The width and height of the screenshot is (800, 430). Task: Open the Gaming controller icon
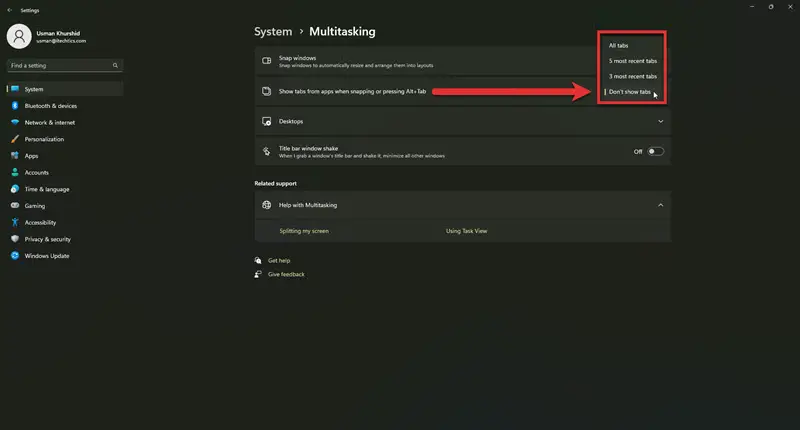[x=15, y=206]
